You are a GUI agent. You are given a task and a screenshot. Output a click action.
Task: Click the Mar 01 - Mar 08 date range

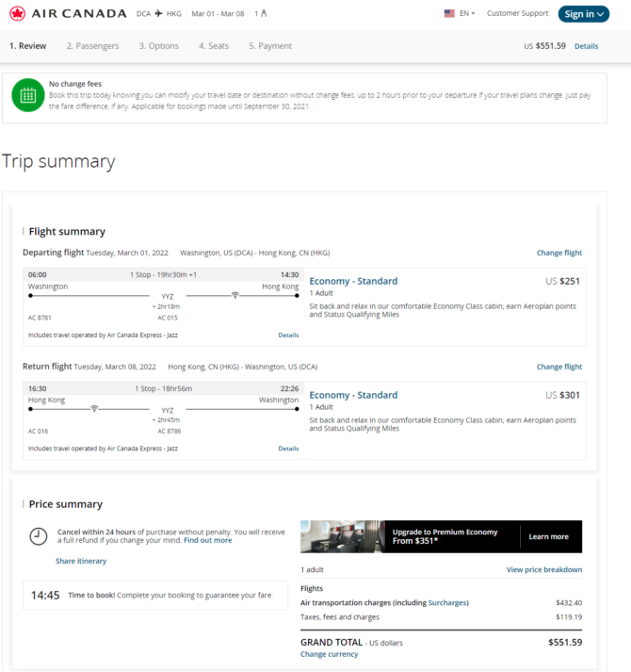tap(218, 14)
